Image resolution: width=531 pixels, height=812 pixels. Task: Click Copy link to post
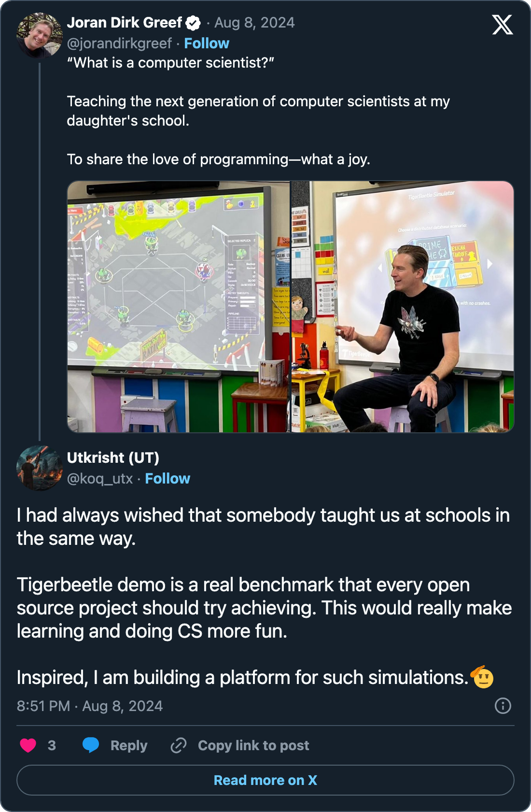[x=253, y=745]
